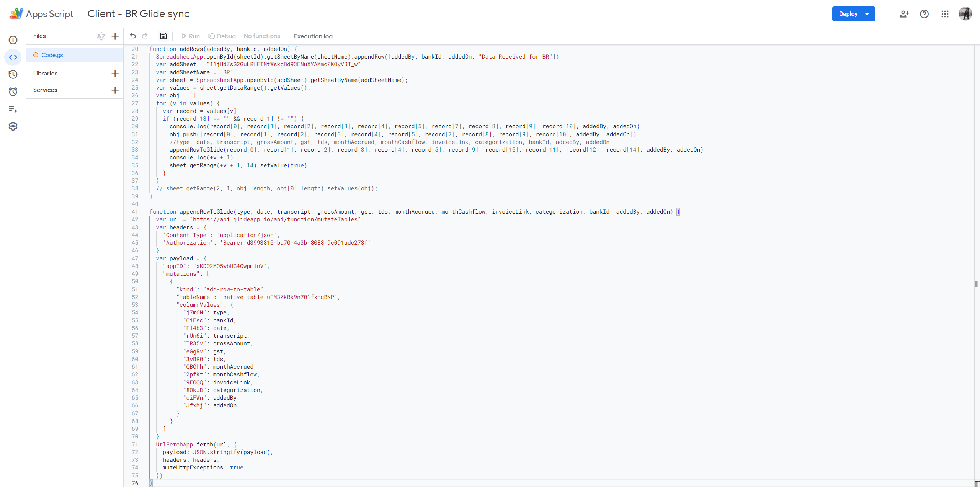
Task: Open Triggers alarm clock icon
Action: (x=13, y=92)
